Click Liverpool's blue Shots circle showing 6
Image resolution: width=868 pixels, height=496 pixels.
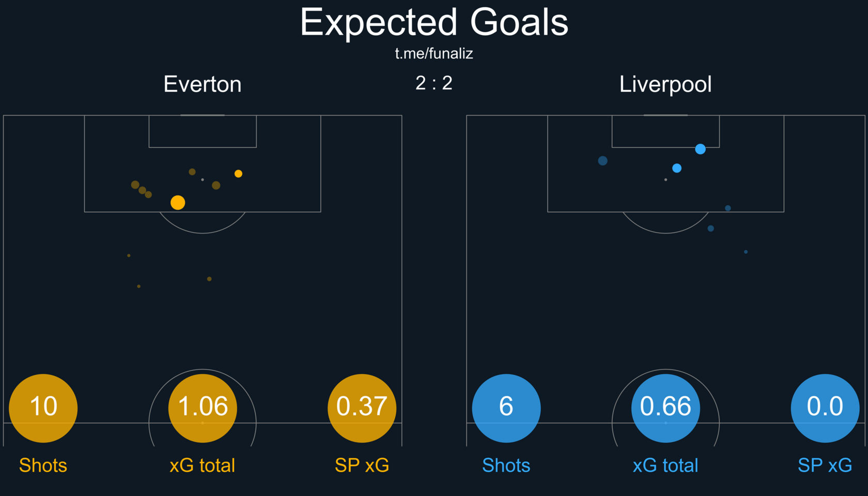(x=506, y=408)
